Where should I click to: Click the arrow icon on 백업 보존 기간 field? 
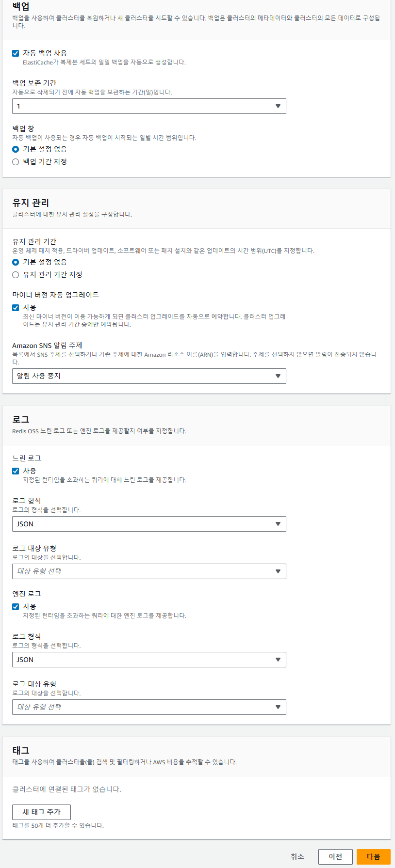pyautogui.click(x=278, y=106)
